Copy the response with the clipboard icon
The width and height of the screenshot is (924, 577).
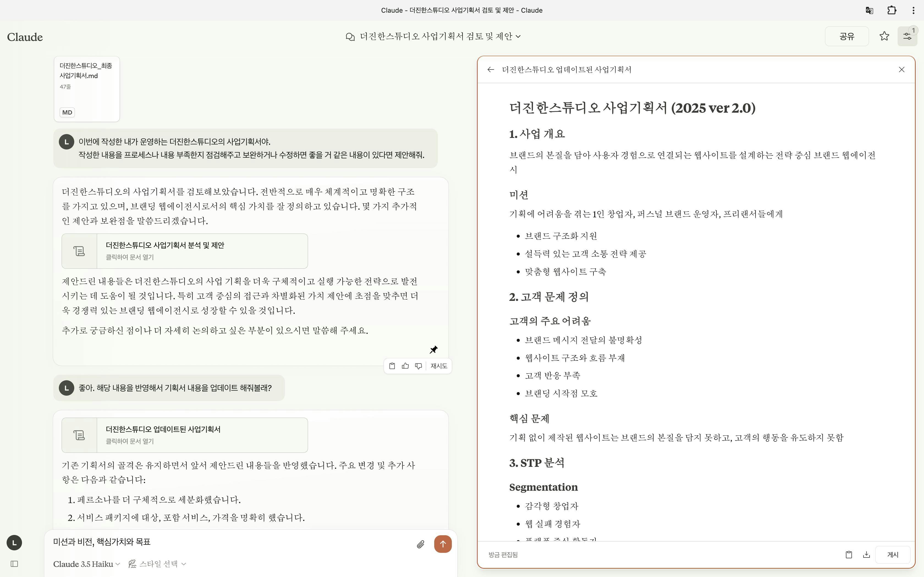(392, 366)
